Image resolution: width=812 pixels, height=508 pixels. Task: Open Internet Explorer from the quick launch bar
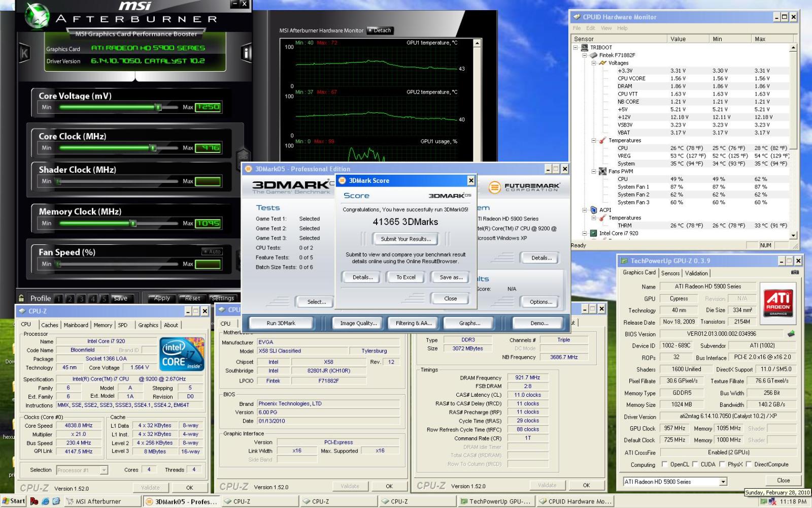pos(45,501)
